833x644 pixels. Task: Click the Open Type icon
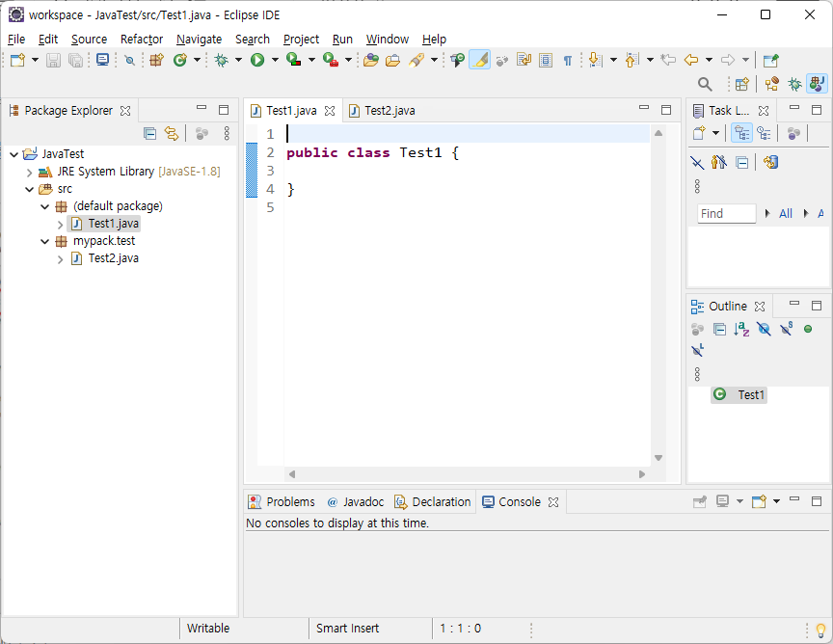[371, 60]
